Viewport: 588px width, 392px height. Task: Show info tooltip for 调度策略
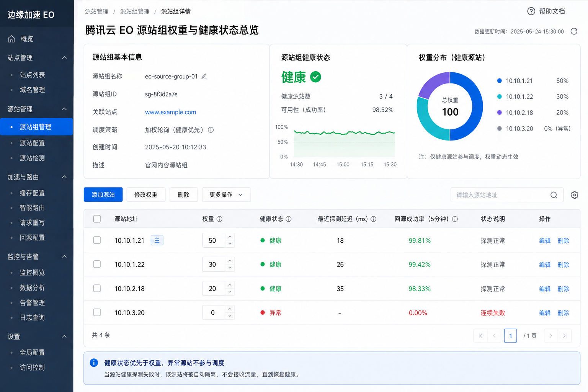coord(211,130)
